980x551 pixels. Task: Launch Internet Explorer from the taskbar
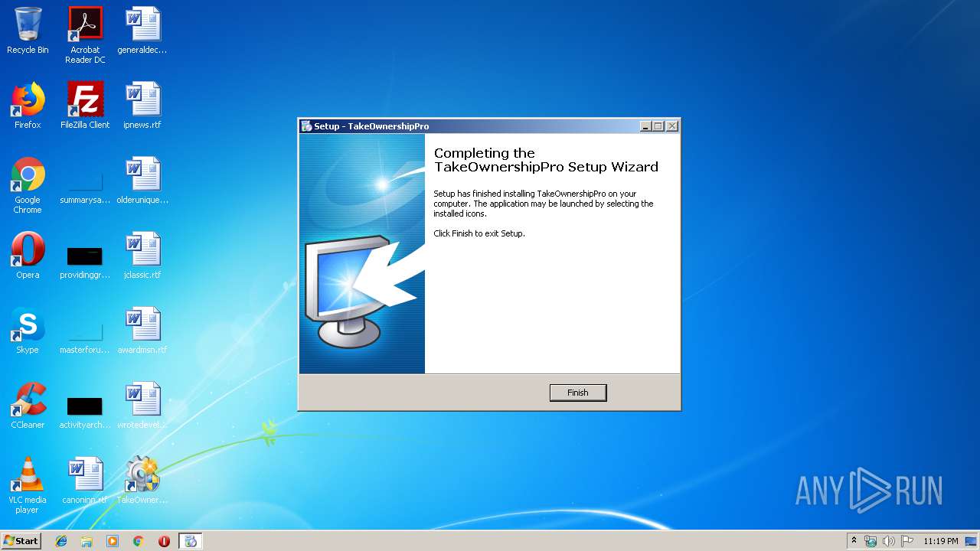(x=61, y=541)
